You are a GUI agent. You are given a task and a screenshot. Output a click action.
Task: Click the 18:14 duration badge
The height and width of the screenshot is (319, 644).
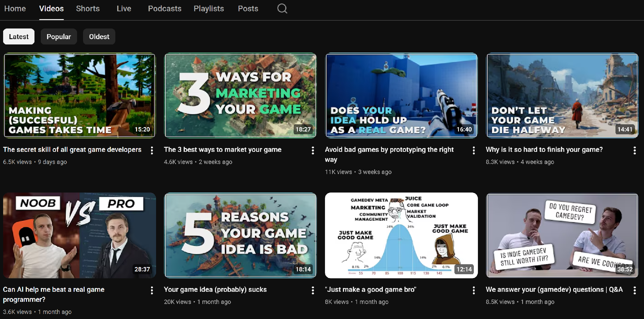point(303,269)
